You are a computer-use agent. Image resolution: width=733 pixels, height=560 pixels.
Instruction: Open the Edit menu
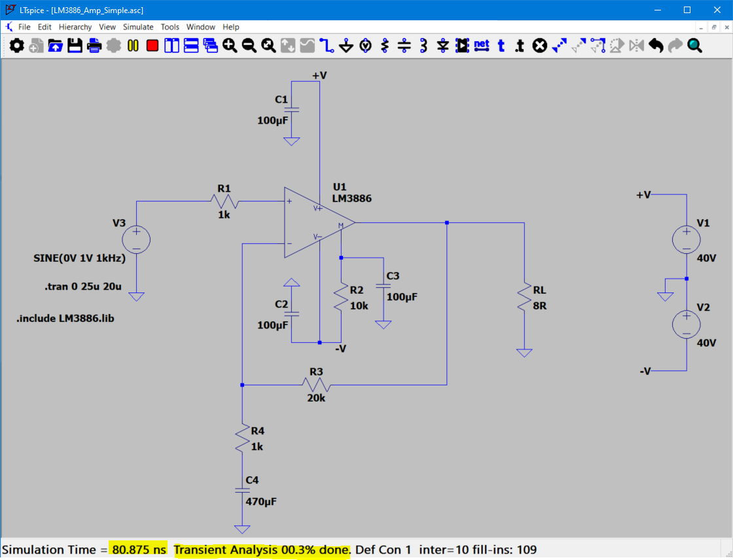pyautogui.click(x=45, y=27)
